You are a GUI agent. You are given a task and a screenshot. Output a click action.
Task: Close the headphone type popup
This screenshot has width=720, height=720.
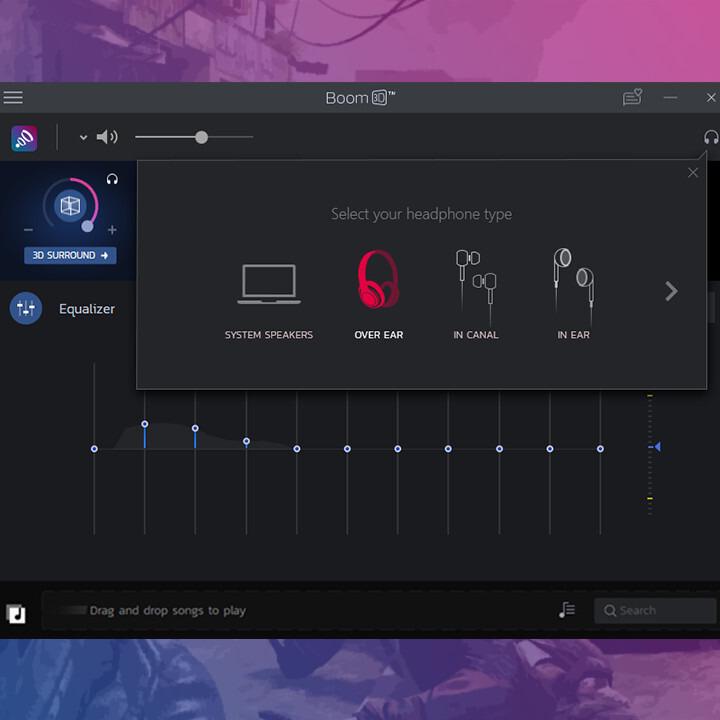click(693, 173)
